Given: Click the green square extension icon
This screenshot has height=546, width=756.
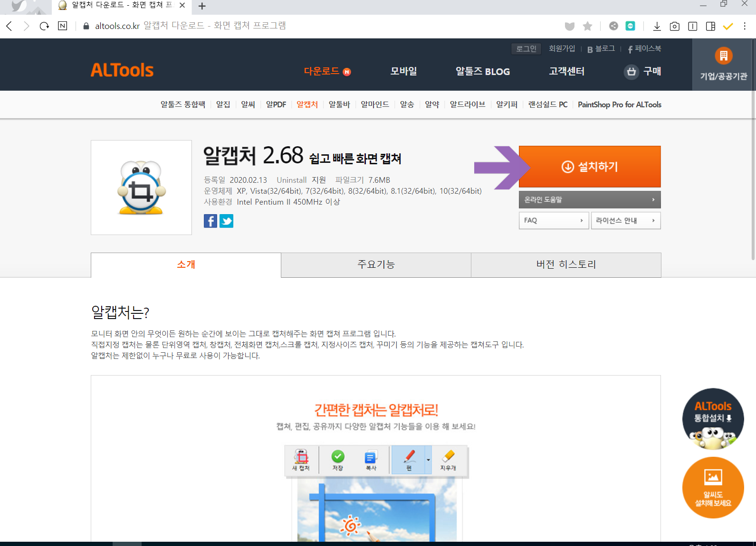Looking at the screenshot, I should point(631,26).
